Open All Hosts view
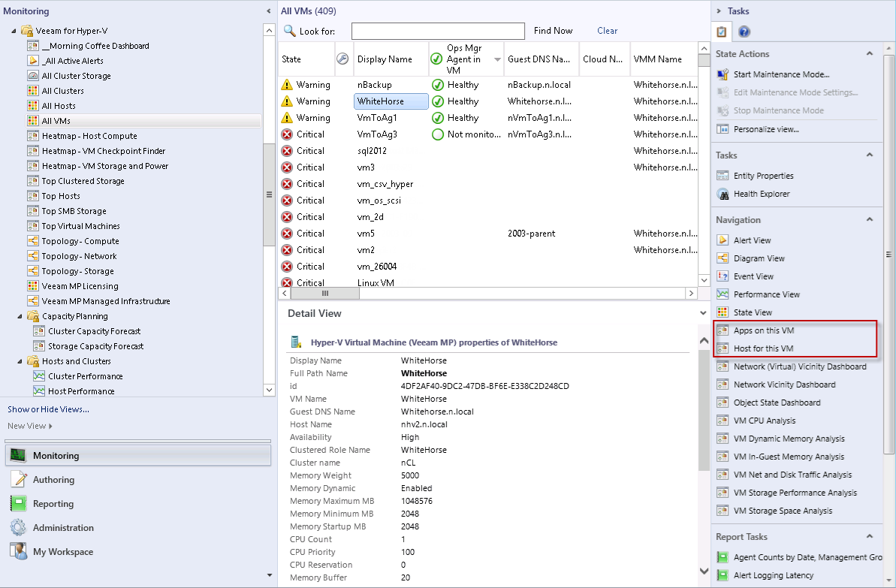Viewport: 896px width, 588px height. pos(59,106)
